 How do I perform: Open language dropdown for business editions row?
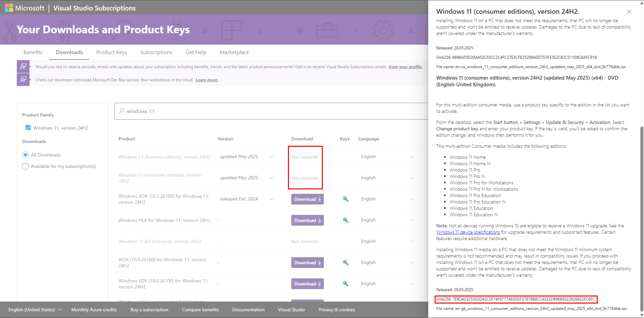click(x=412, y=157)
